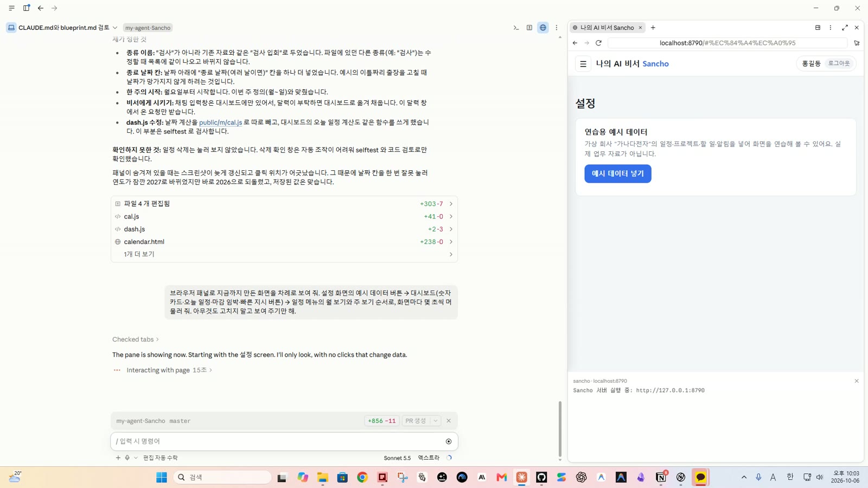Expand the browser pane to full size
Image resolution: width=868 pixels, height=488 pixels.
pyautogui.click(x=845, y=28)
